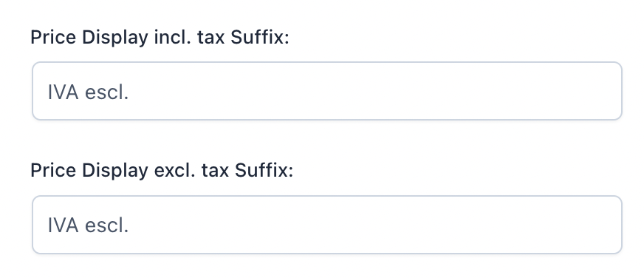Click the Price Display incl. tax Suffix field

(327, 91)
